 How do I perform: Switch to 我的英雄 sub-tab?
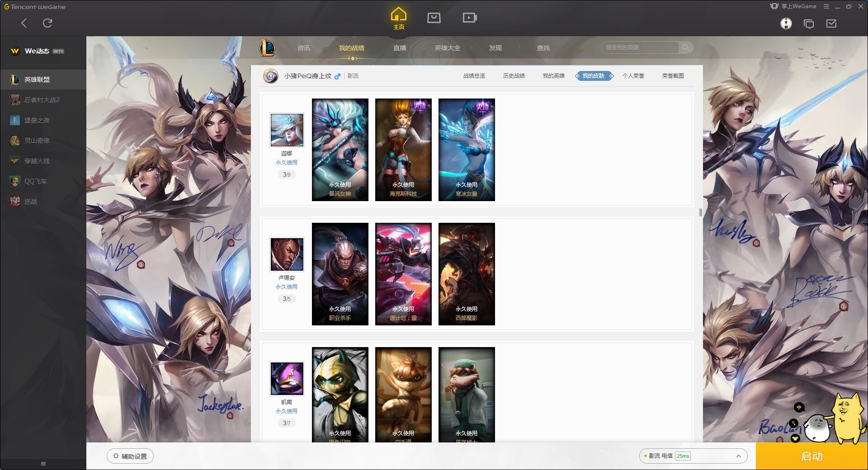554,76
